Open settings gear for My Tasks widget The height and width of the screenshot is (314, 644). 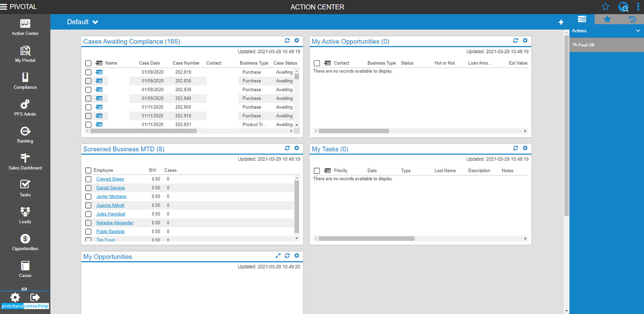525,148
